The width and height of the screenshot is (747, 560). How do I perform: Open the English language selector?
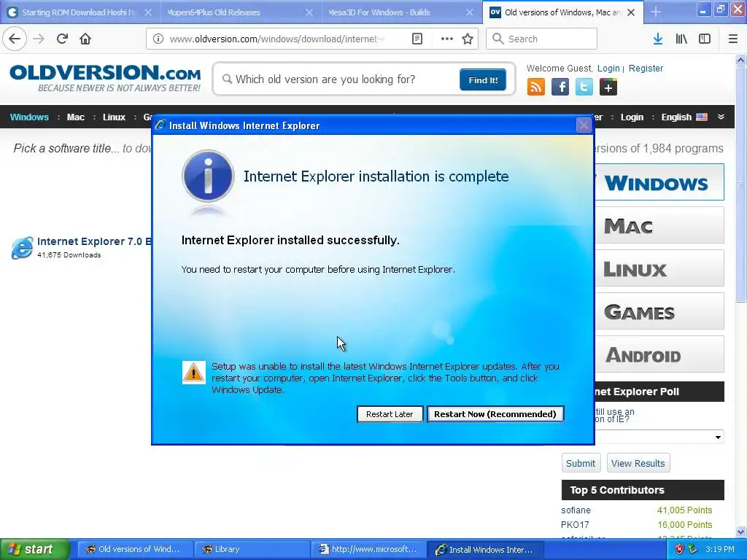click(x=684, y=117)
